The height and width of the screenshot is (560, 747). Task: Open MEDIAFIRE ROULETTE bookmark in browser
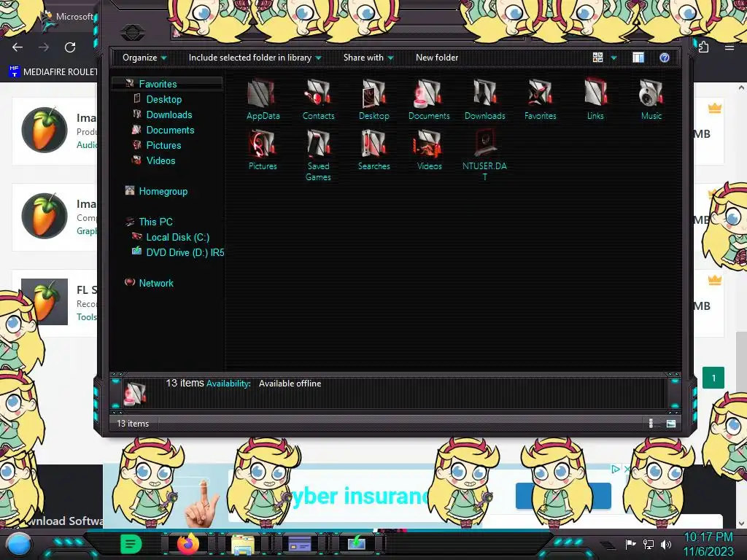[53, 72]
